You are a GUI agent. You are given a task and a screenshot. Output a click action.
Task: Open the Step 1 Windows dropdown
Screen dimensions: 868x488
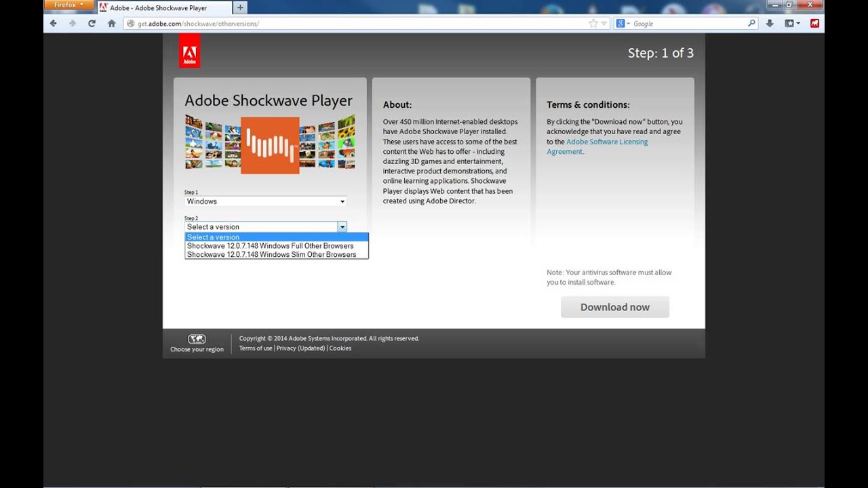(266, 201)
